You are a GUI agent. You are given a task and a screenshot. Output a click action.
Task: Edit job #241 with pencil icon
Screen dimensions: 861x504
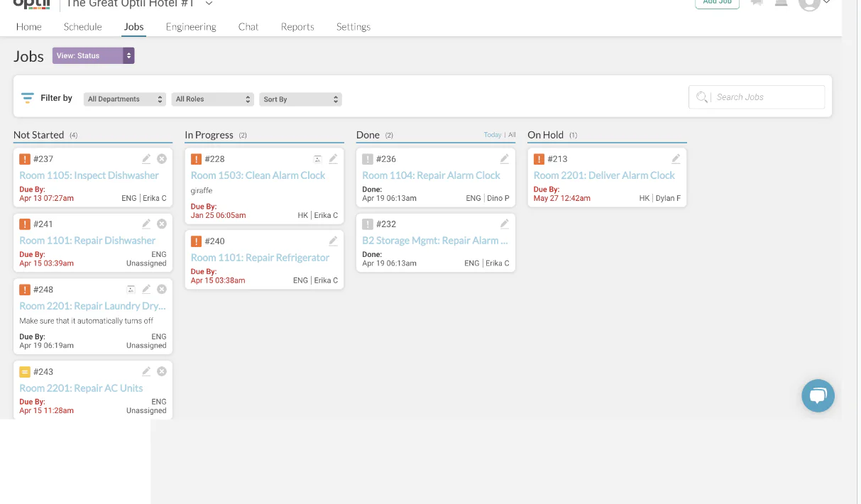click(146, 224)
